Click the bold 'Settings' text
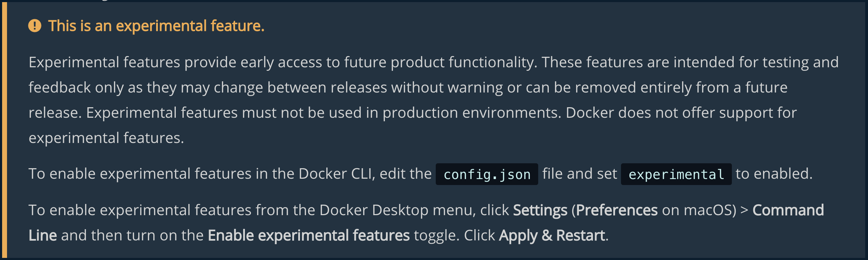 pyautogui.click(x=540, y=210)
